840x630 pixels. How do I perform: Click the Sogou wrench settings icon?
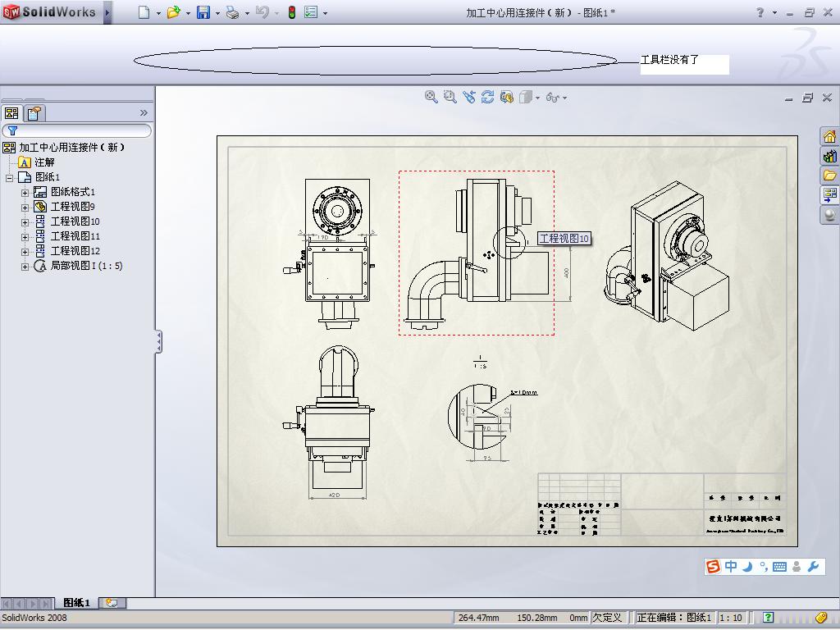coord(813,567)
